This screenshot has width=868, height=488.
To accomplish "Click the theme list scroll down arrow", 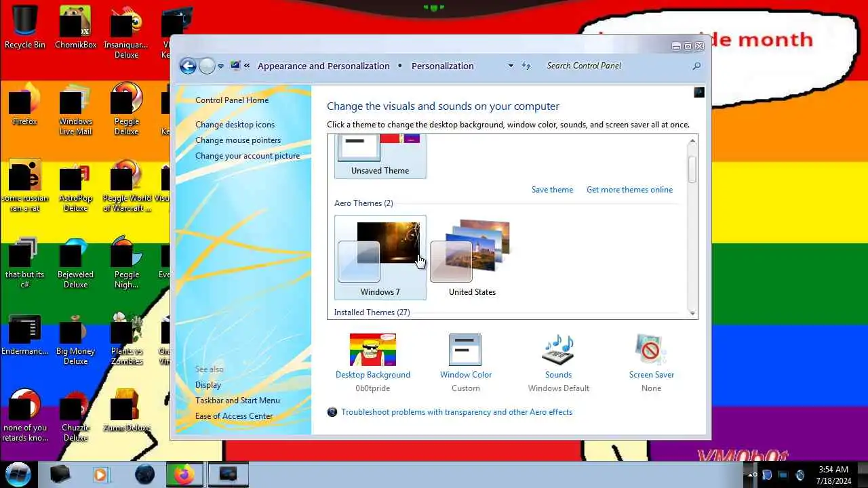I will tap(692, 313).
